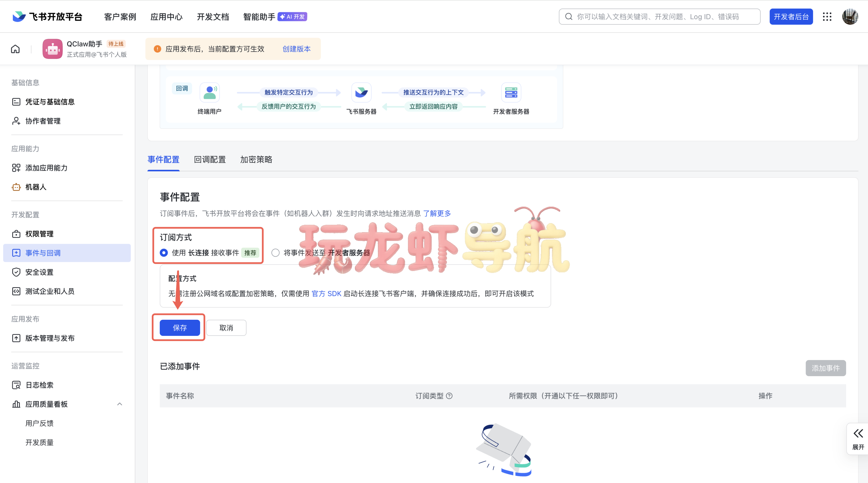Viewport: 868px width, 483px height.
Task: Click the 终端用户 diagram icon
Action: [210, 92]
